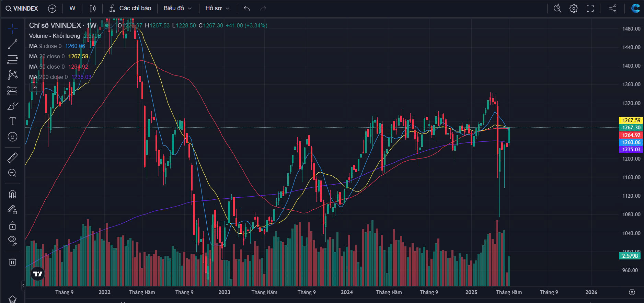Click the 1200.00 price scale value

point(631,159)
